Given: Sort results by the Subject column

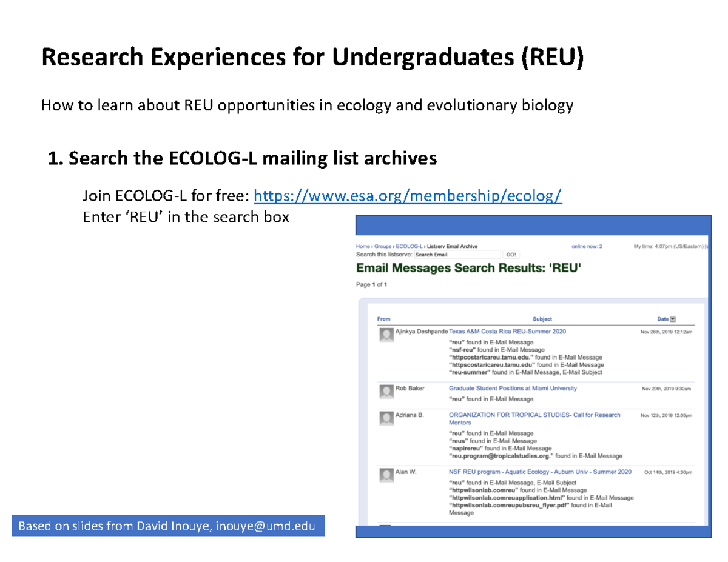Looking at the screenshot, I should [x=542, y=318].
